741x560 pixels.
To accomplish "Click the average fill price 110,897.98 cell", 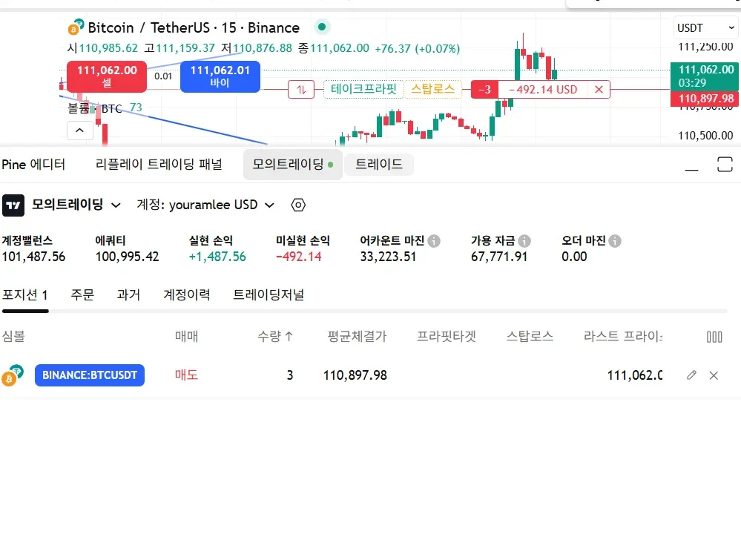I will pyautogui.click(x=355, y=375).
